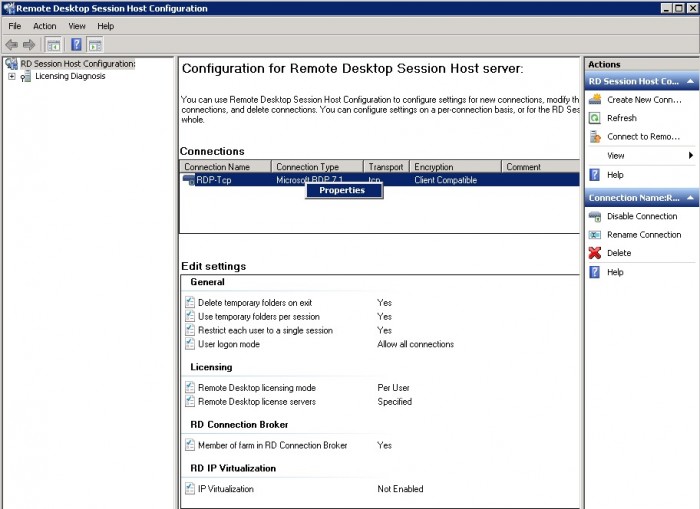Toggle the Action pane toolbar icon
This screenshot has height=509, width=700.
[95, 45]
